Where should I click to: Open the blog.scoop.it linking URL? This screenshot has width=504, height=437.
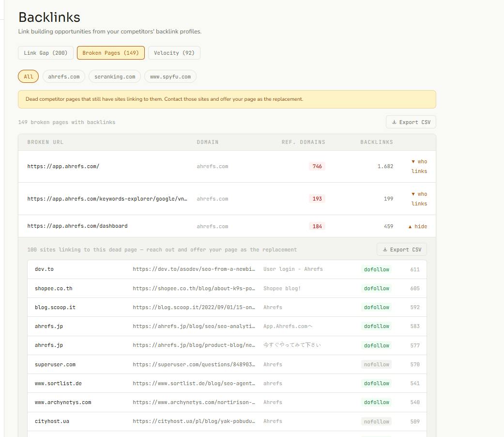[x=194, y=308]
